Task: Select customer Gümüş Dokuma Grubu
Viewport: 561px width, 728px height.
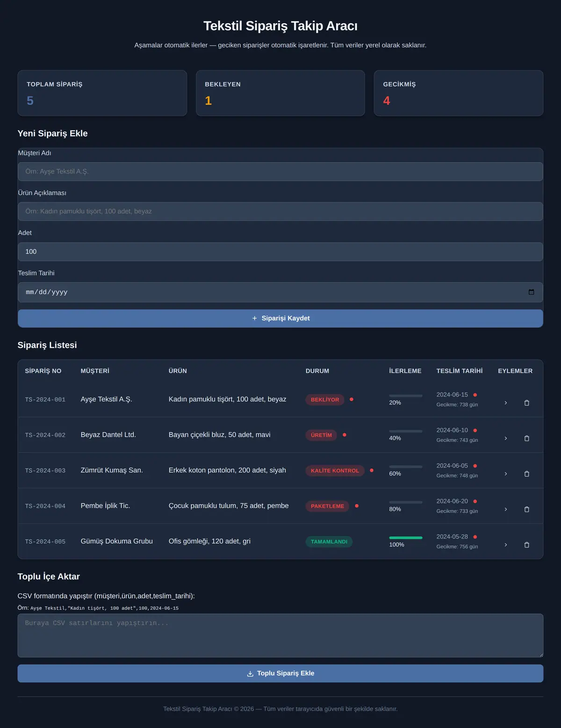Action: point(117,541)
